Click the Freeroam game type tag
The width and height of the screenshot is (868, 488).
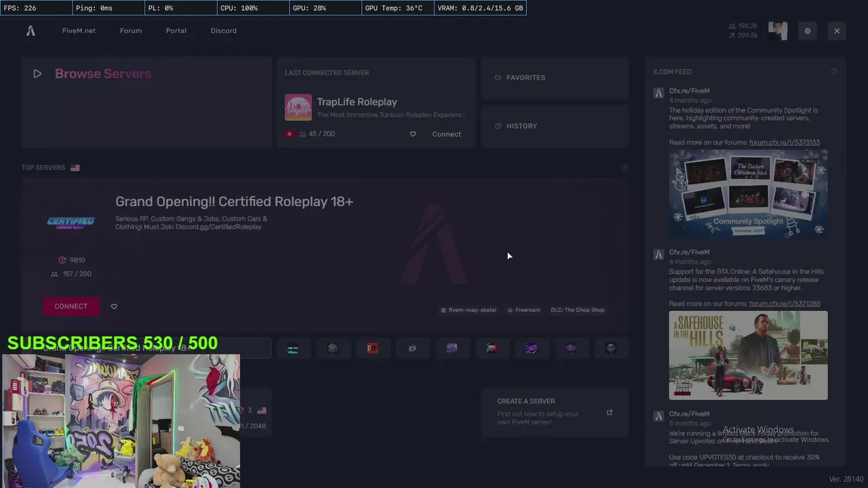tap(524, 310)
